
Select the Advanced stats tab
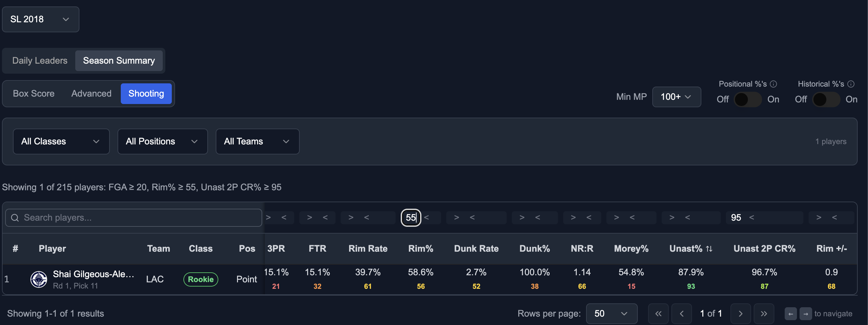pos(91,94)
